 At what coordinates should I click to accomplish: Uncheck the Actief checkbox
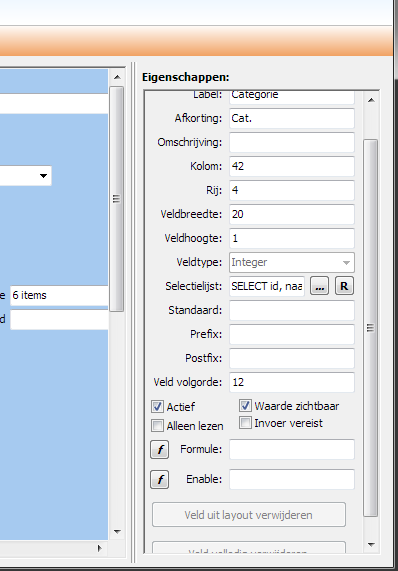[157, 406]
